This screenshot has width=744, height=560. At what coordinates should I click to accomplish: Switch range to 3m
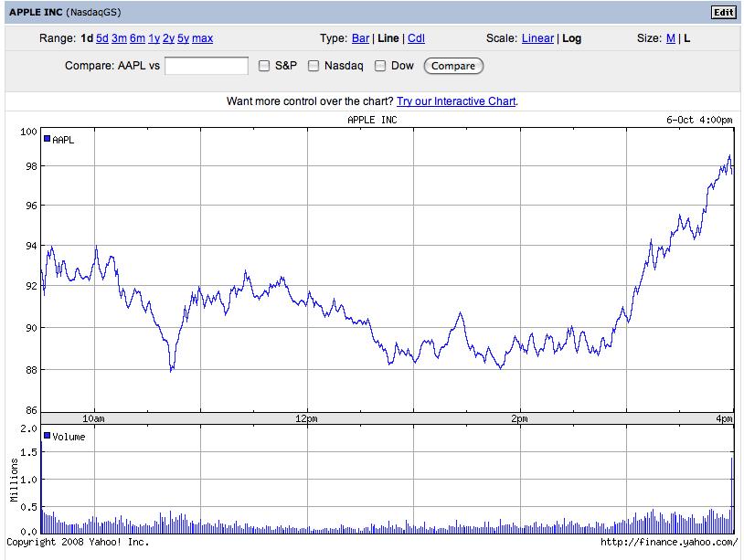tap(119, 38)
